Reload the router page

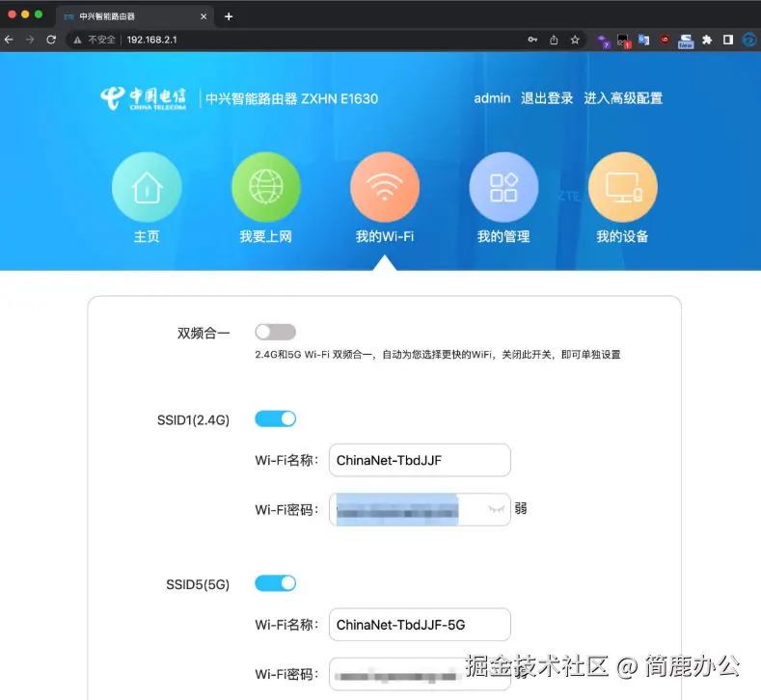tap(51, 40)
